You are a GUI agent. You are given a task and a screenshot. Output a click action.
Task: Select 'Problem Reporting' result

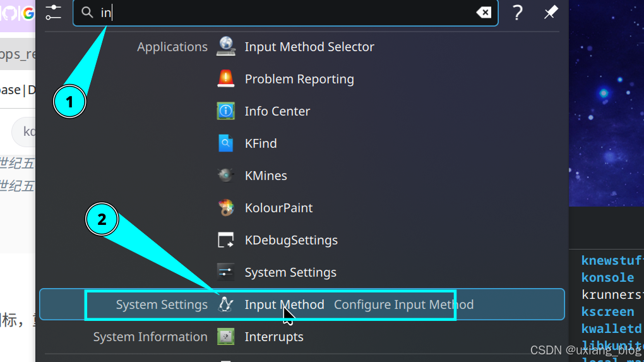299,79
